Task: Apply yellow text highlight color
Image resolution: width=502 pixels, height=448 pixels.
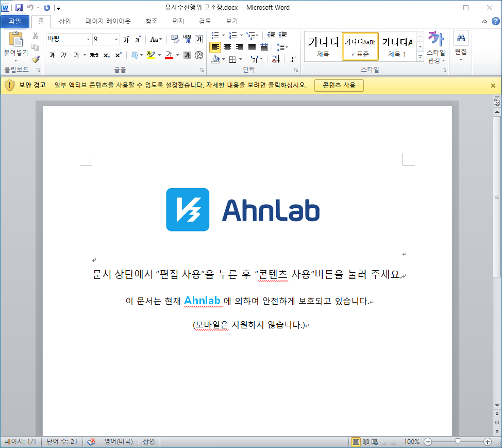Action: coord(151,55)
